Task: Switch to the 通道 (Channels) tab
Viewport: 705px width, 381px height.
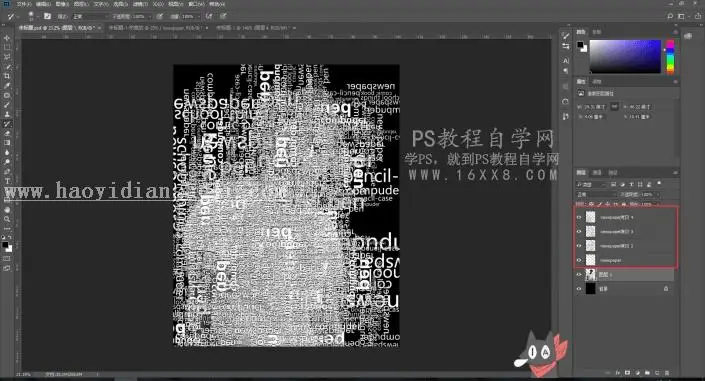Action: point(597,172)
